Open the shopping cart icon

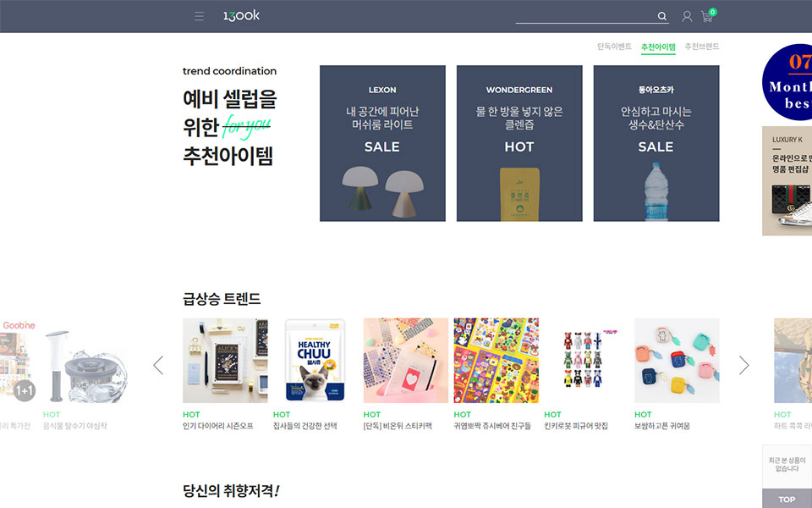click(708, 15)
